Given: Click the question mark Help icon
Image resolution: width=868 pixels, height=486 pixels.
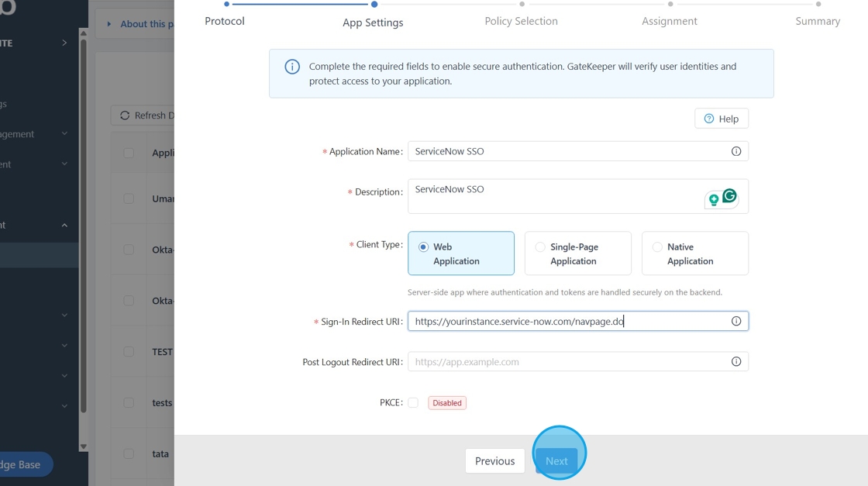Looking at the screenshot, I should [708, 119].
